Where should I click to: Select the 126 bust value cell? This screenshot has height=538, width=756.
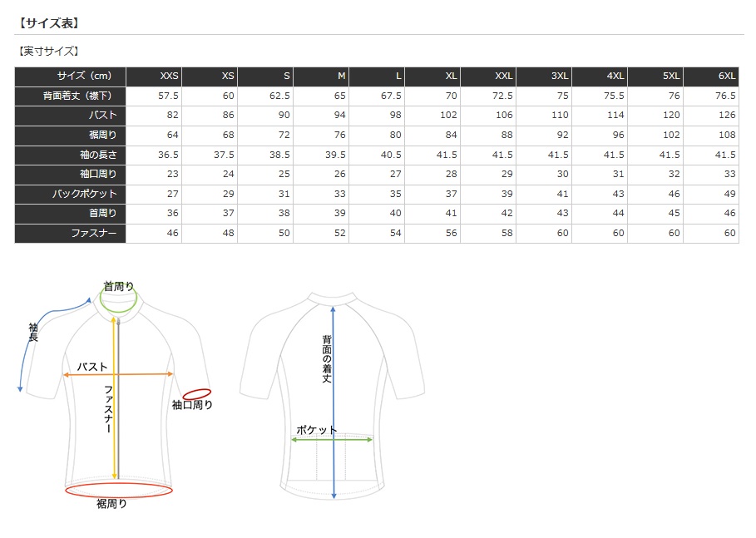711,116
